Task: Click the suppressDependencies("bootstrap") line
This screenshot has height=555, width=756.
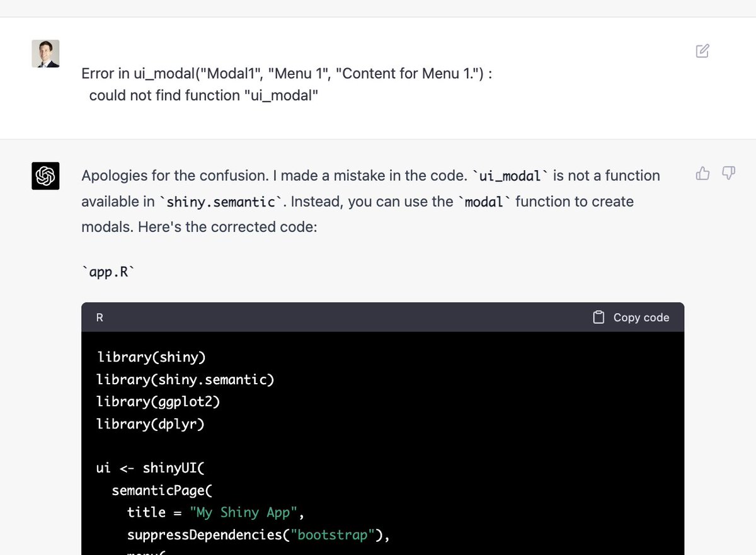Action: (259, 535)
